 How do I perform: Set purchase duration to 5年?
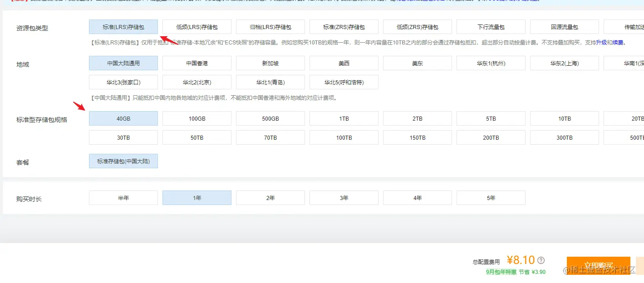(491, 198)
